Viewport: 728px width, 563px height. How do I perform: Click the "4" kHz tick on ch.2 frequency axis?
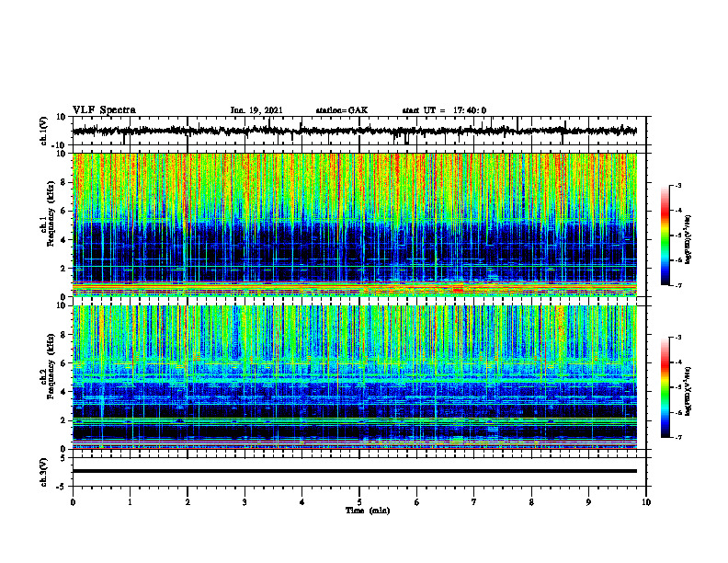pos(64,392)
